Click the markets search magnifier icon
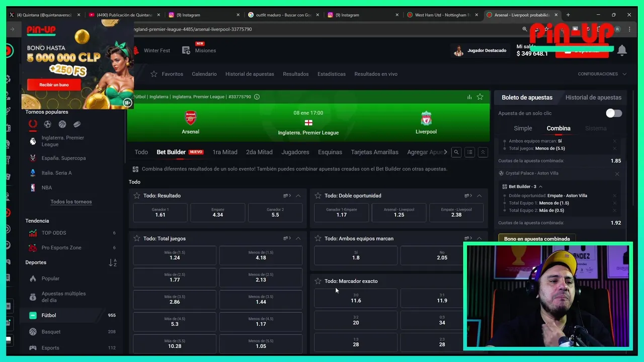Image resolution: width=644 pixels, height=362 pixels. tap(456, 152)
